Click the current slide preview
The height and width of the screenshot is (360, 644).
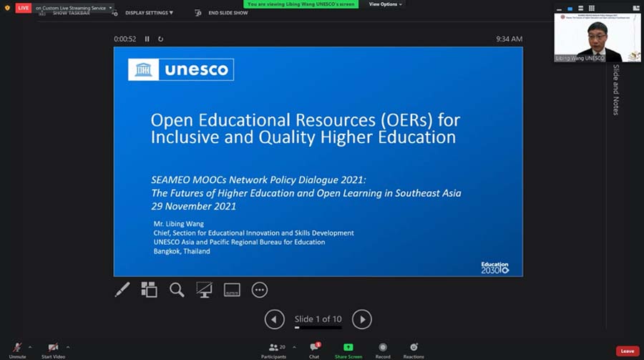318,162
